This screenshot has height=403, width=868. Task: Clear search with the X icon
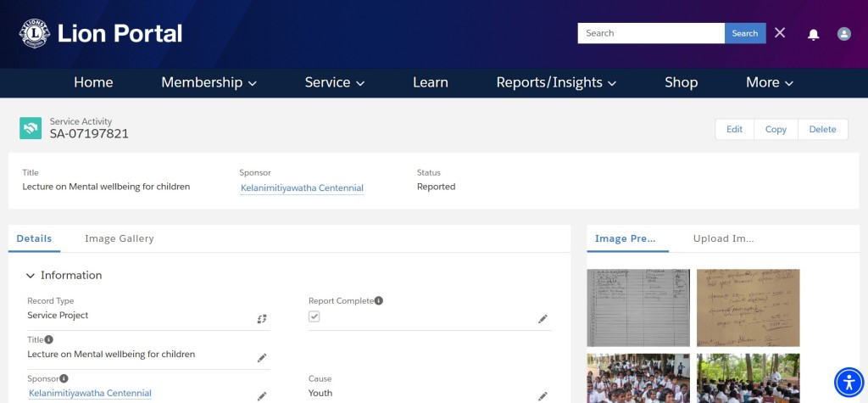[780, 33]
